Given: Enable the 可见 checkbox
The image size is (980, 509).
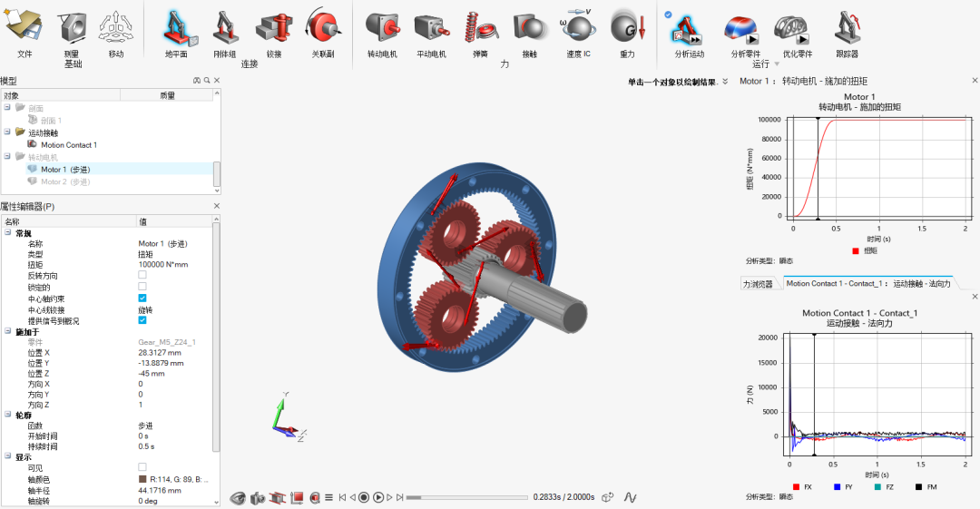Looking at the screenshot, I should click(142, 467).
